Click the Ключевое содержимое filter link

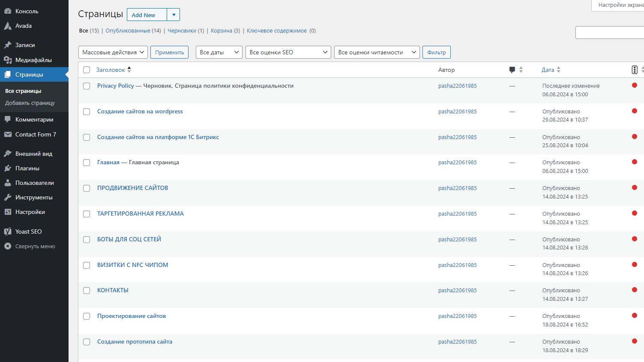click(x=277, y=30)
